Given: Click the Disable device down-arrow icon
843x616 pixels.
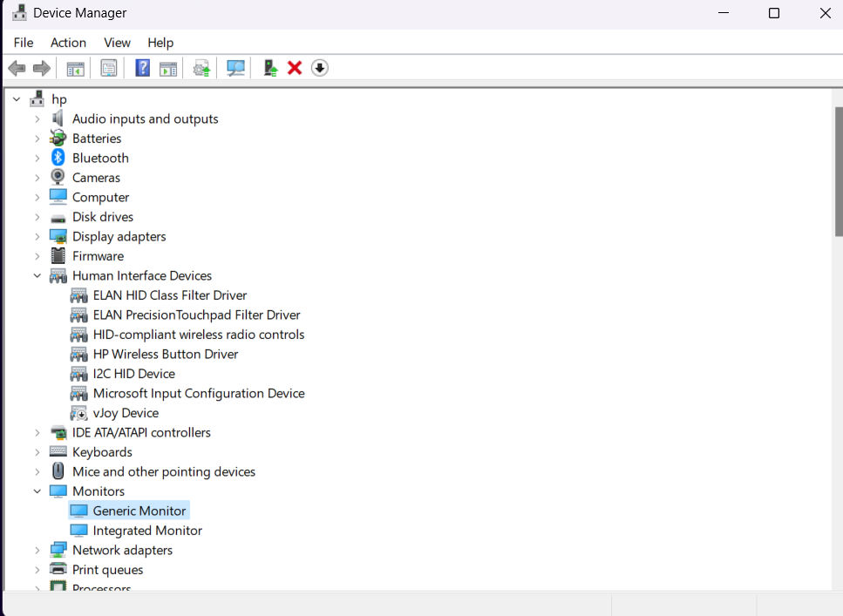Looking at the screenshot, I should pos(320,68).
